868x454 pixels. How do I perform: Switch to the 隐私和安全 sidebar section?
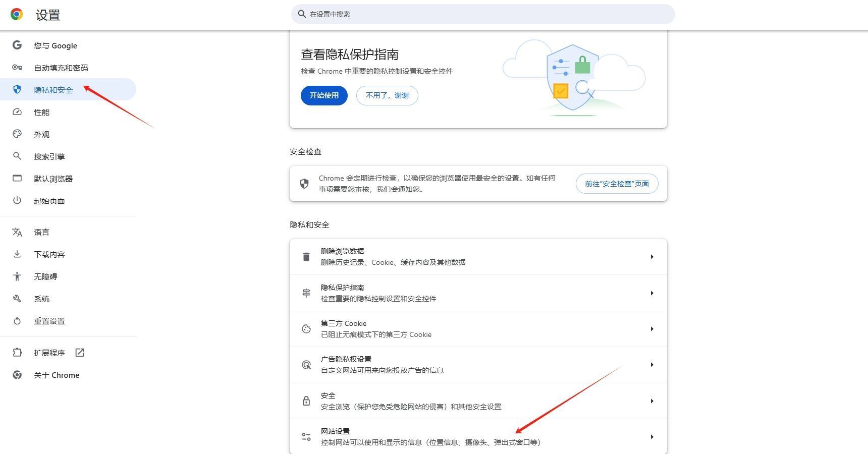53,89
